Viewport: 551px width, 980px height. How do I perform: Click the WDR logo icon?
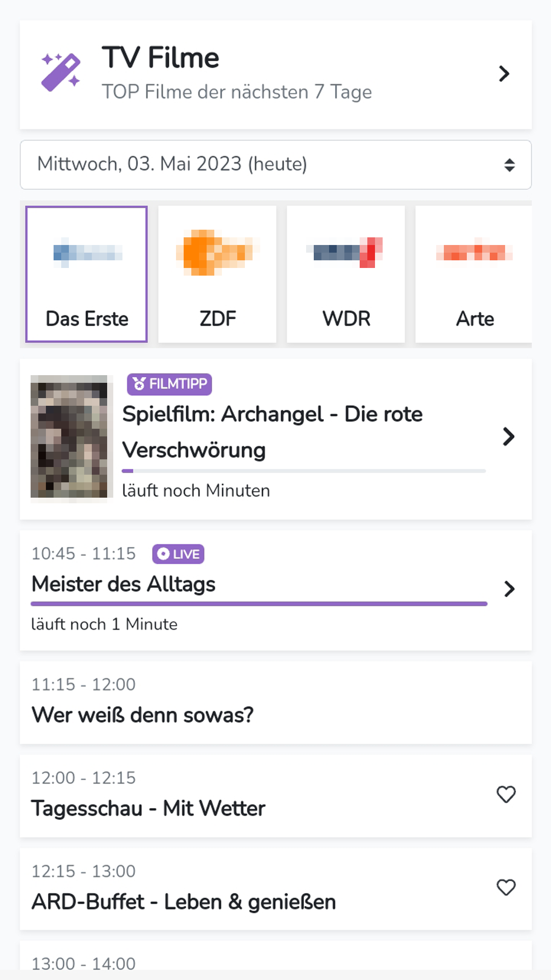point(347,252)
